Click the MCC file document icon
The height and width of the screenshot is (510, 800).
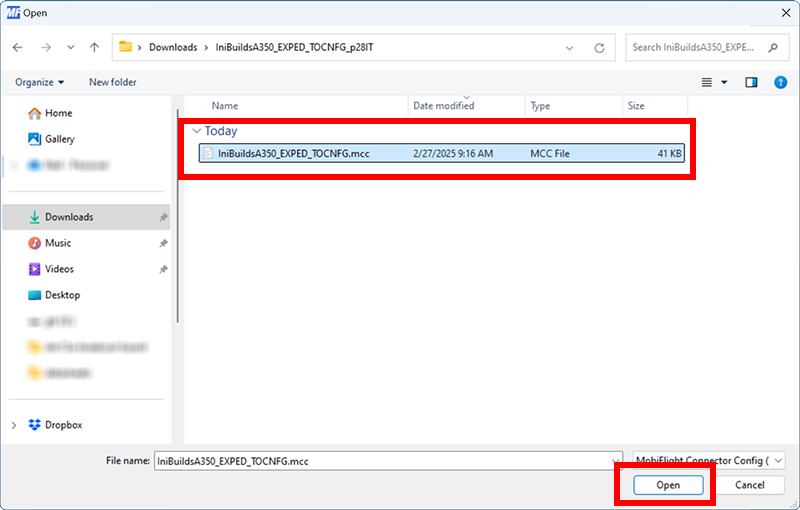coord(208,154)
